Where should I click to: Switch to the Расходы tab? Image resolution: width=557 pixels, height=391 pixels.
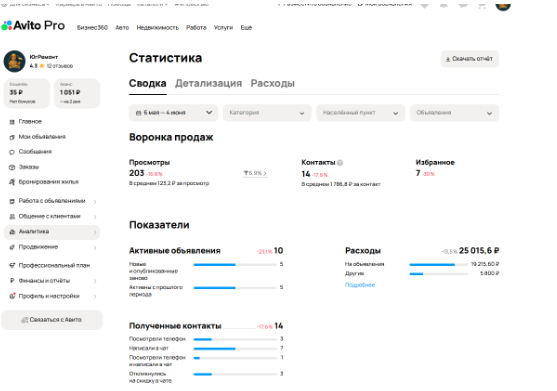click(272, 83)
